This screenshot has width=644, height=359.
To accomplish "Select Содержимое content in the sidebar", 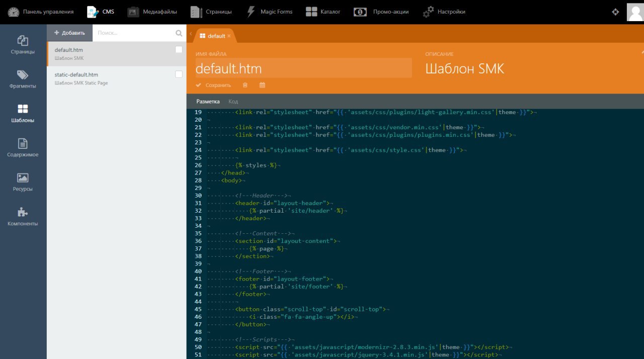I will [23, 148].
